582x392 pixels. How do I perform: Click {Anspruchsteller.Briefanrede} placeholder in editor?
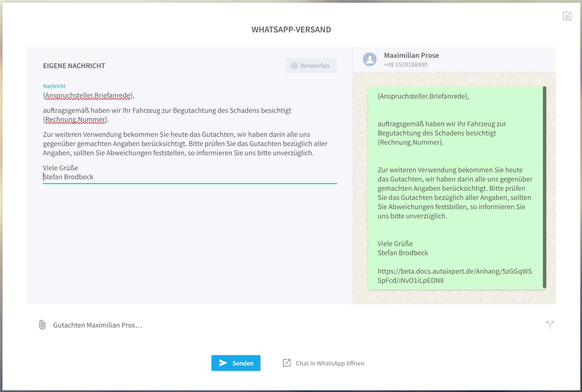(x=88, y=95)
